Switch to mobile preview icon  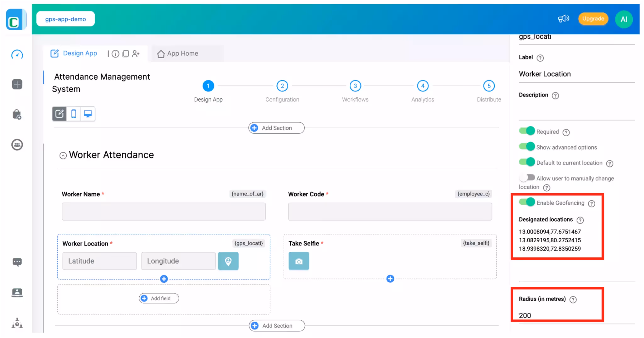coord(74,114)
